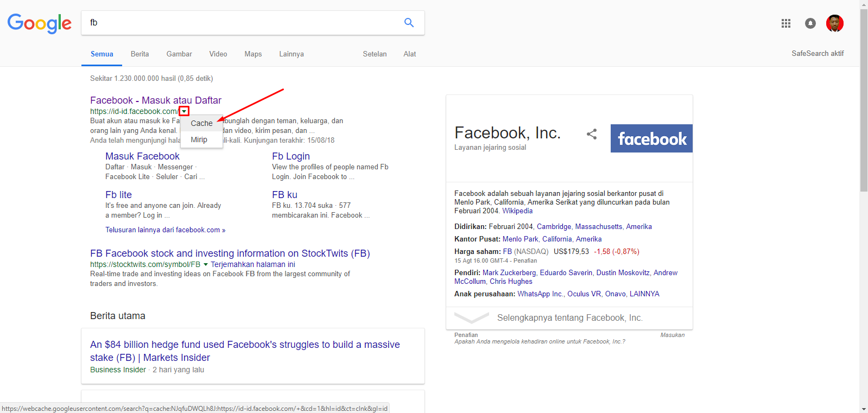The image size is (868, 413).
Task: Click Terjemahkan halaman ini
Action: coord(253,264)
